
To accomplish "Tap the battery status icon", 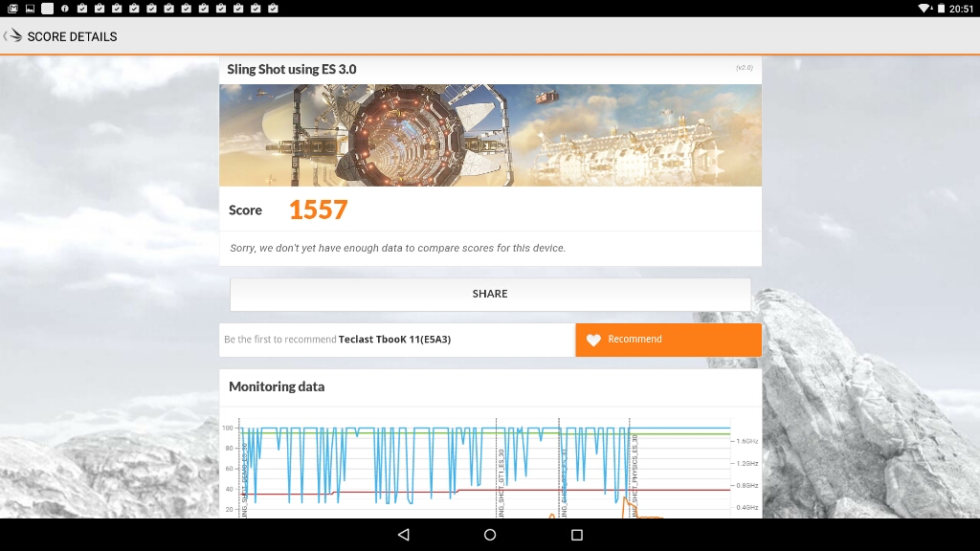I will [x=941, y=8].
